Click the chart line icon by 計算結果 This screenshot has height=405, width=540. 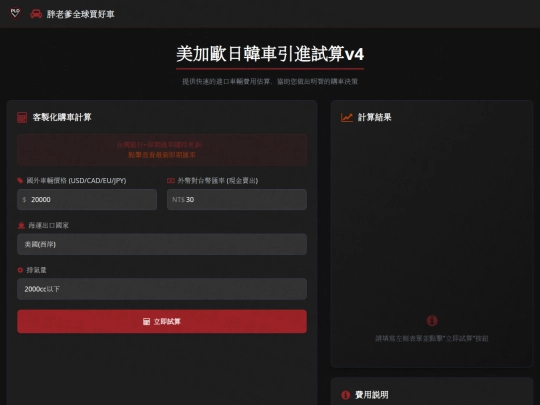[x=346, y=117]
